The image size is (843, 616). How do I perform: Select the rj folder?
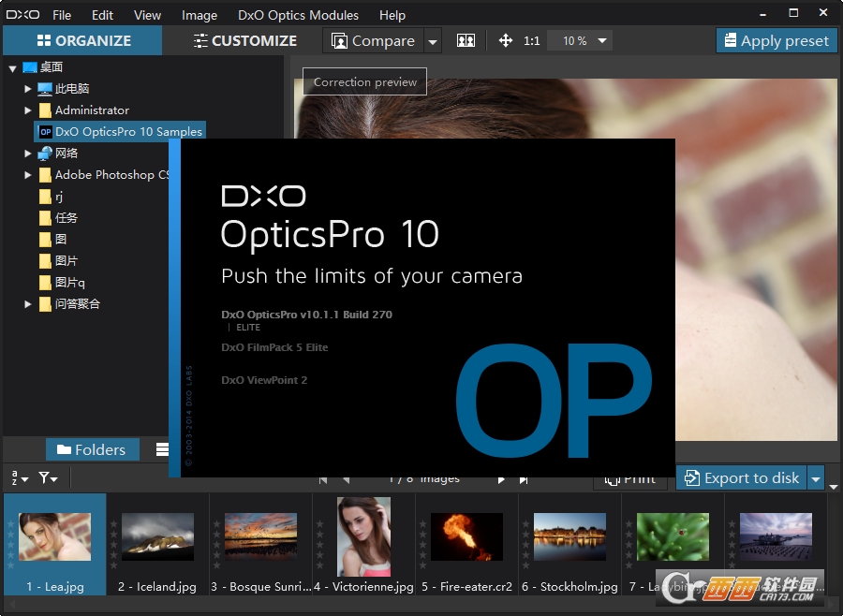(x=52, y=197)
